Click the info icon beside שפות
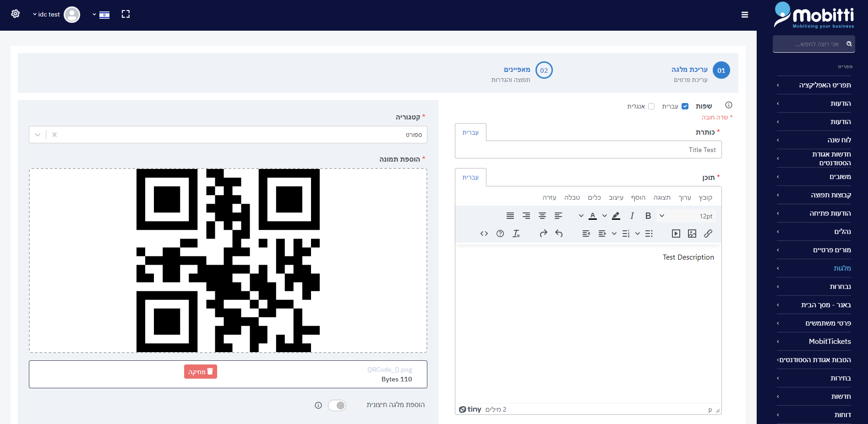The width and height of the screenshot is (868, 424). click(729, 105)
